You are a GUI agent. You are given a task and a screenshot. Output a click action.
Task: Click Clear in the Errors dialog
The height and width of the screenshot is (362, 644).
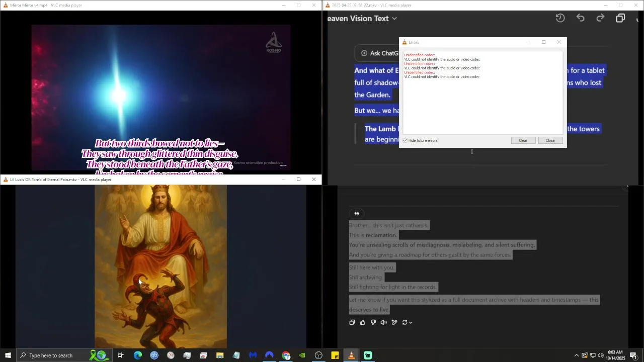[x=523, y=140]
